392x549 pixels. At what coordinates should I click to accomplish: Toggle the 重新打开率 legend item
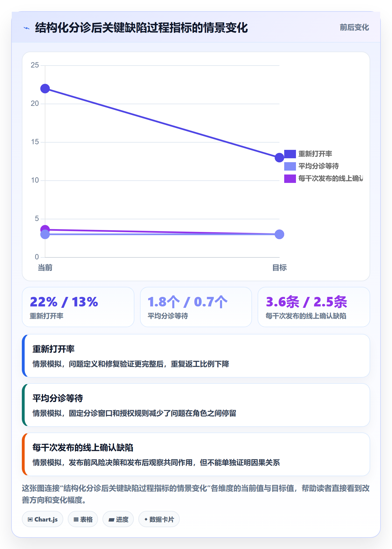pyautogui.click(x=308, y=154)
